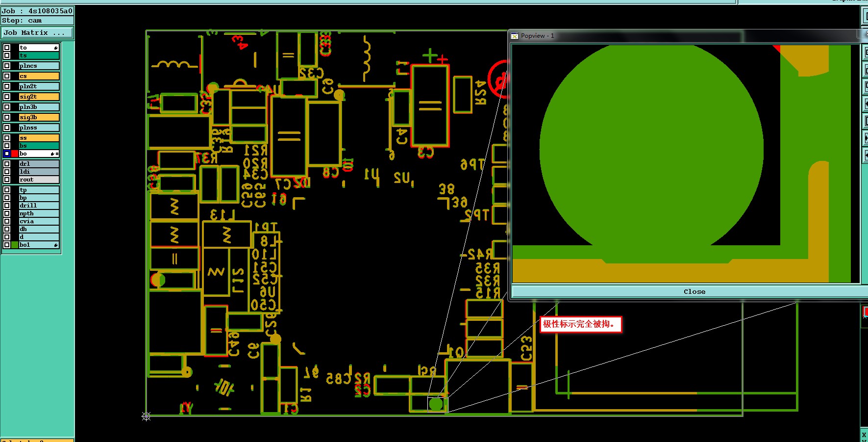Select the 'sig3b' layer name

[x=39, y=117]
